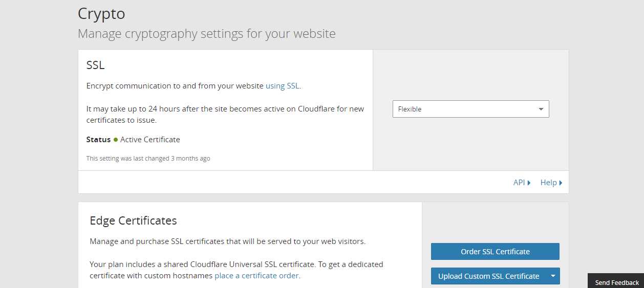644x288 pixels.
Task: Select the Crypto page heading
Action: (x=101, y=14)
